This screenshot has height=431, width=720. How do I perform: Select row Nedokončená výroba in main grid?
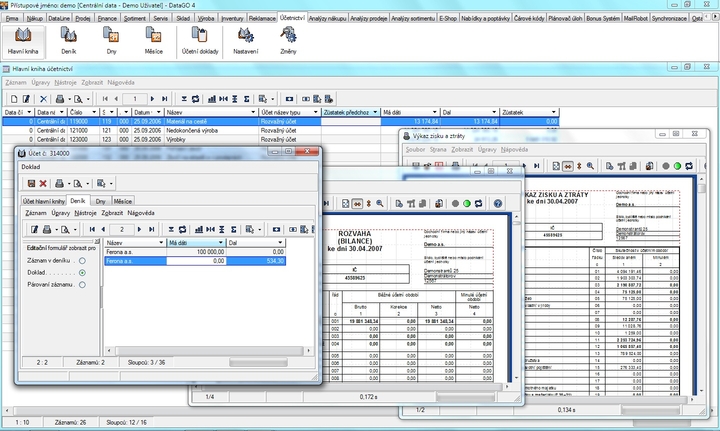280,130
